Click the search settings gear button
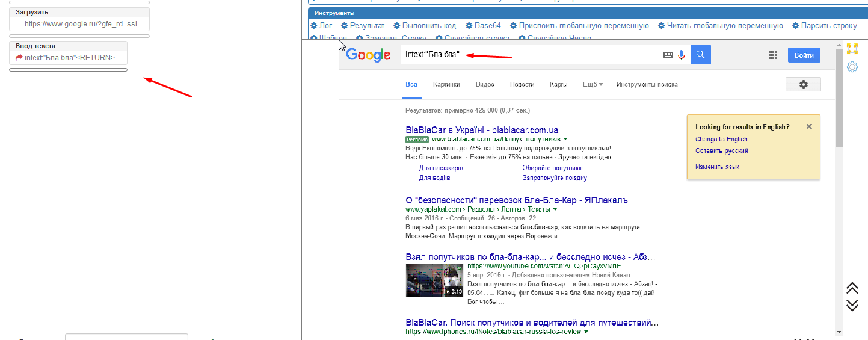Viewport: 868px width, 340px height. (803, 85)
